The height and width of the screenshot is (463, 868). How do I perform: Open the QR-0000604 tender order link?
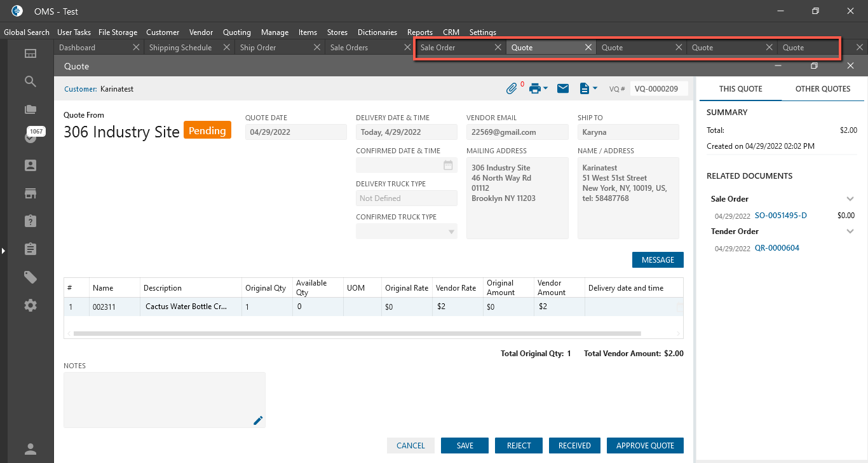click(x=777, y=248)
